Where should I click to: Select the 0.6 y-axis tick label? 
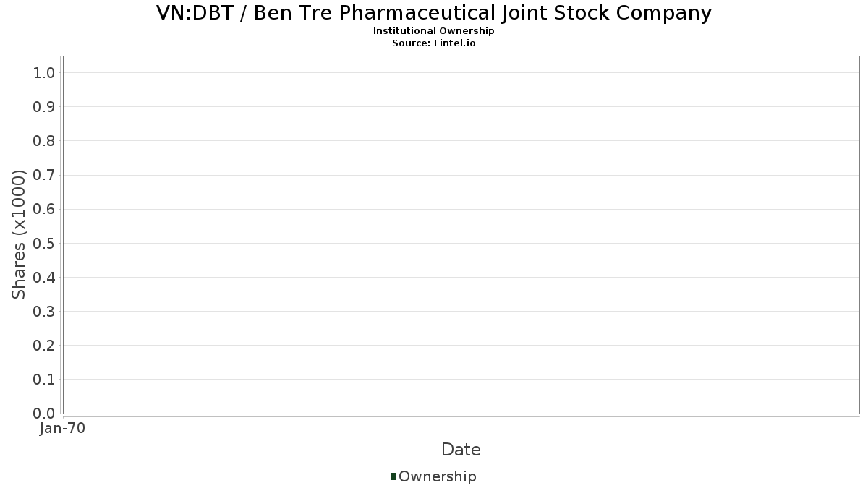click(44, 209)
